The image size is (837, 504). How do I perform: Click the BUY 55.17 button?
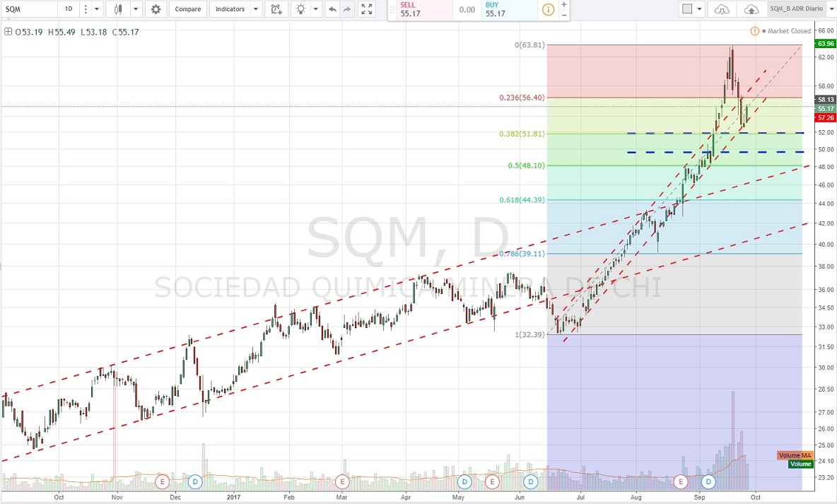tap(510, 10)
